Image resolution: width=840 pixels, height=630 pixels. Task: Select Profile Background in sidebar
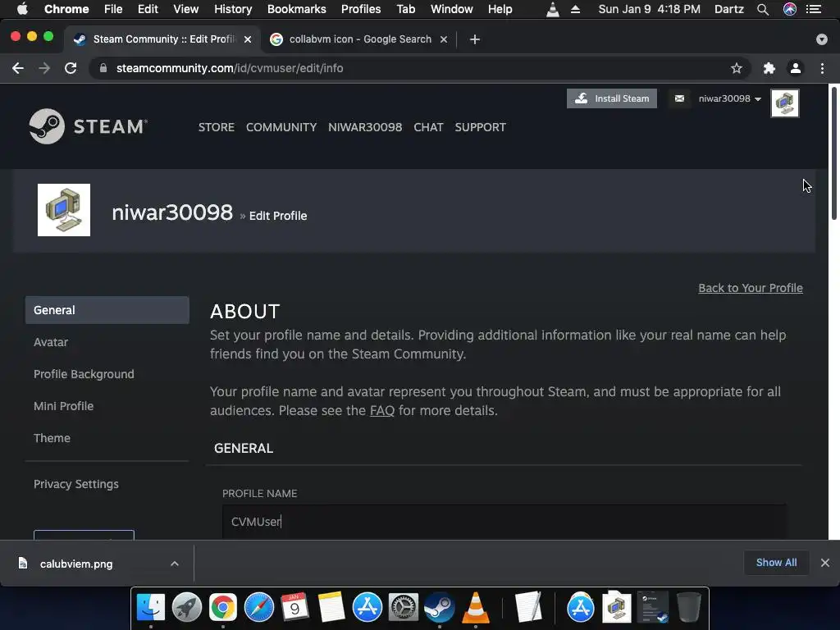84,374
